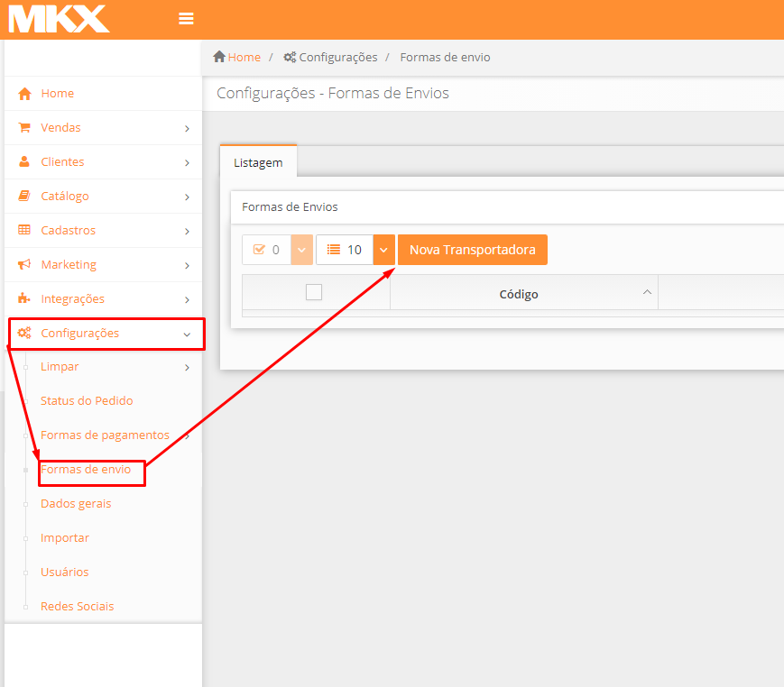This screenshot has width=784, height=687.
Task: Click the shopping cart icon for Vendas
Action: (25, 128)
